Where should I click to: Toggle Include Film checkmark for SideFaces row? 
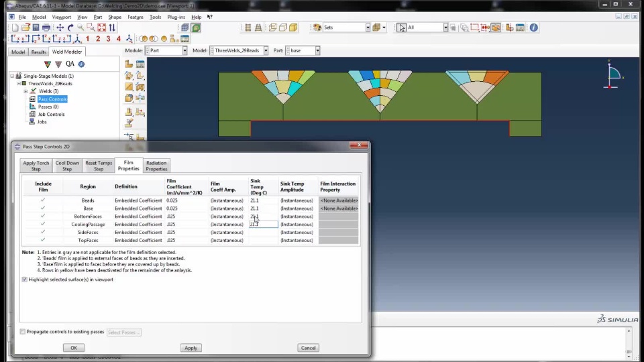43,232
